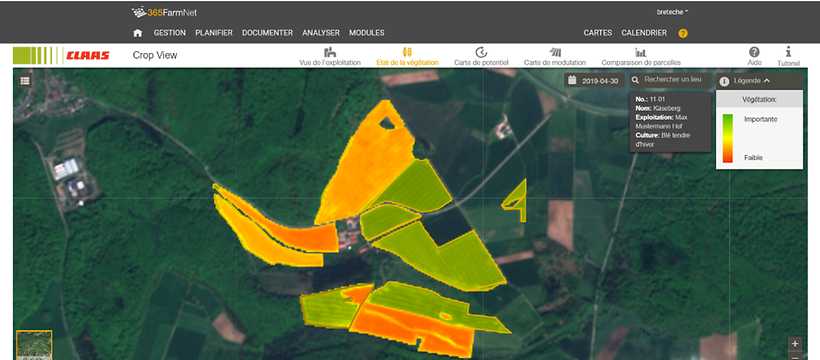Open the CALENDRIER link
The image size is (820, 360).
644,33
